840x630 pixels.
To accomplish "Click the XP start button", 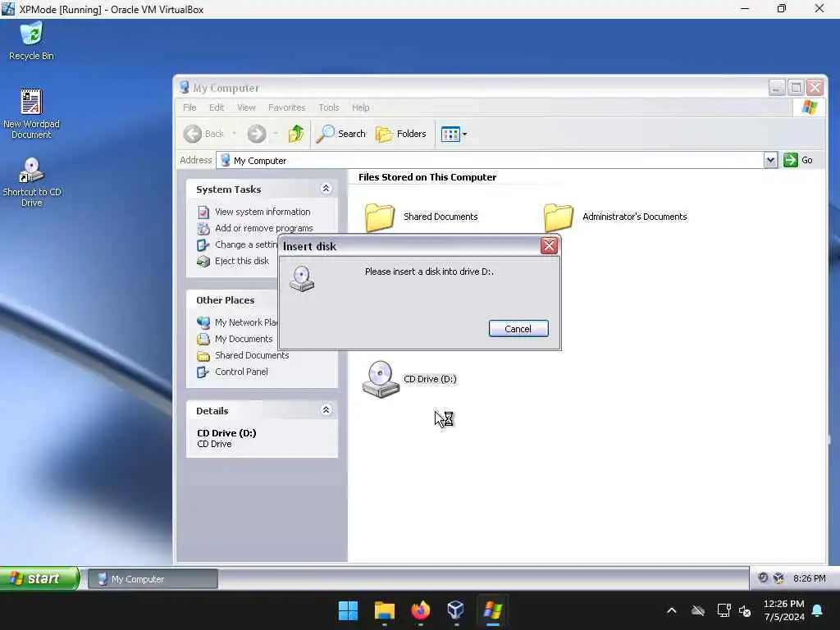I will click(39, 578).
